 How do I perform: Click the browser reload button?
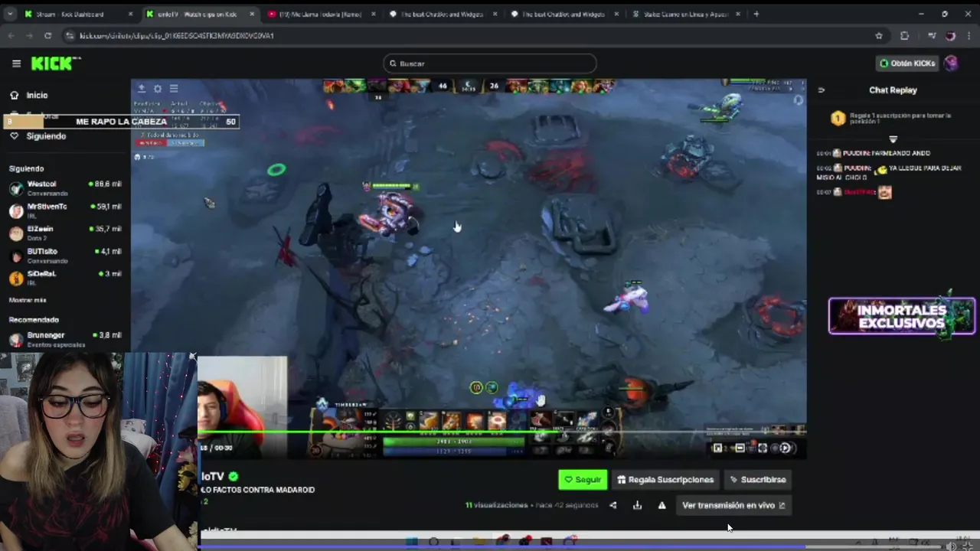(x=47, y=35)
